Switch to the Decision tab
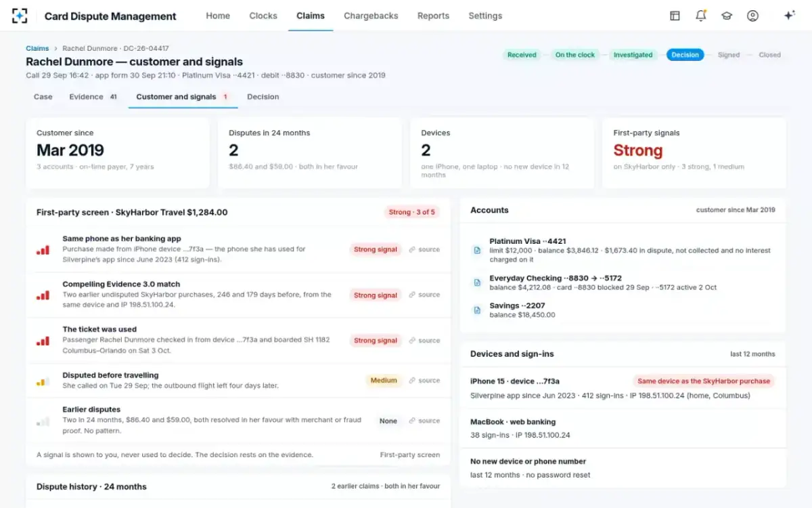The height and width of the screenshot is (508, 812). [263, 97]
